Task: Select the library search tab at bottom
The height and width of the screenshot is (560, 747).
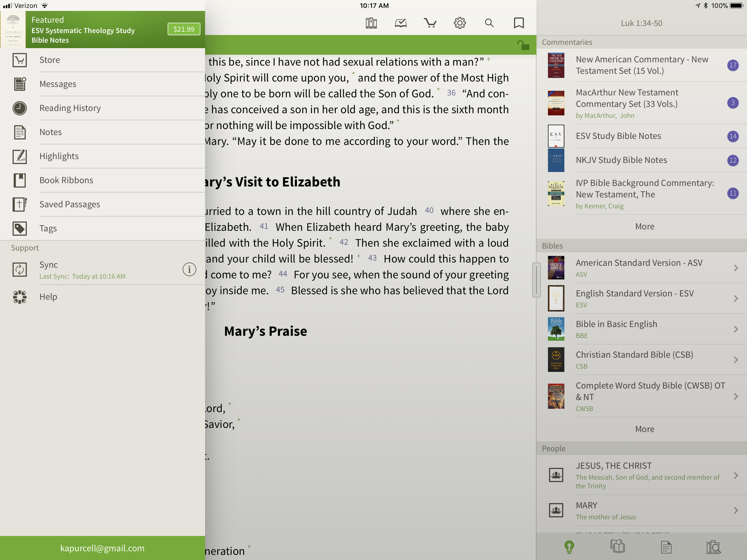Action: click(714, 547)
